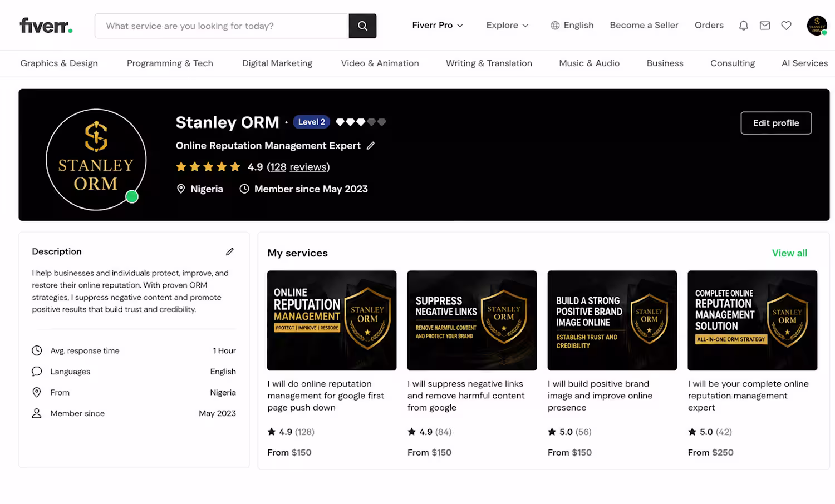Click the Avg. response time clock icon

(x=37, y=350)
